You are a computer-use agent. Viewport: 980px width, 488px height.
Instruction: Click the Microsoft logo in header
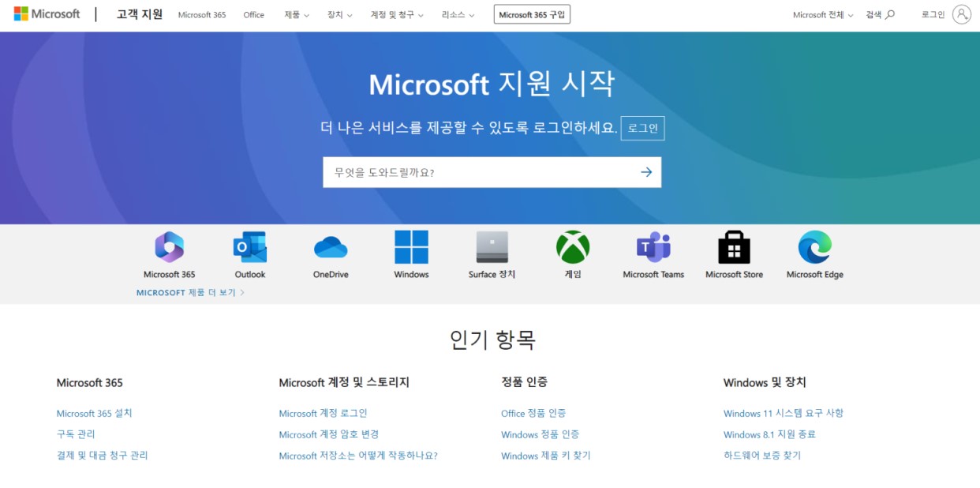[x=47, y=14]
